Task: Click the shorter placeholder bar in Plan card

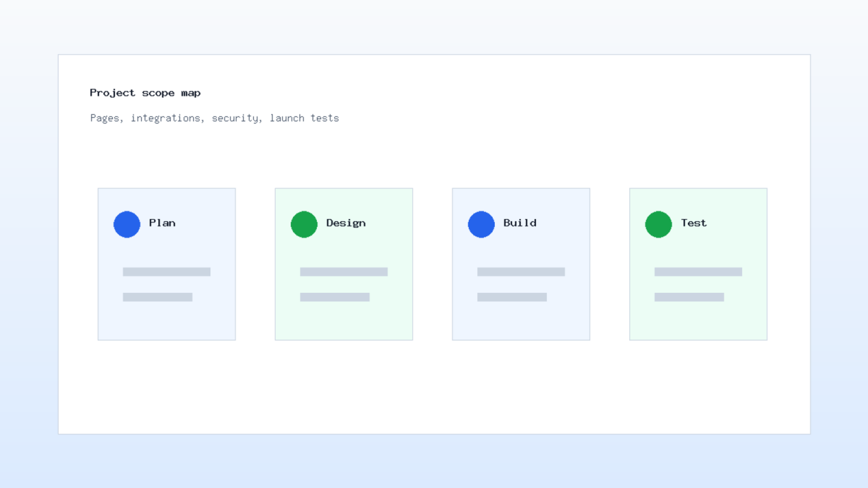Action: 157,297
